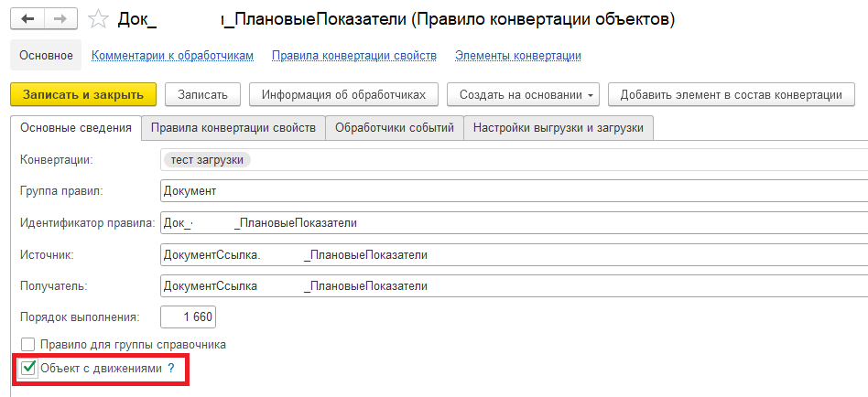Click the 'Записать' button
The height and width of the screenshot is (397, 868).
(202, 95)
